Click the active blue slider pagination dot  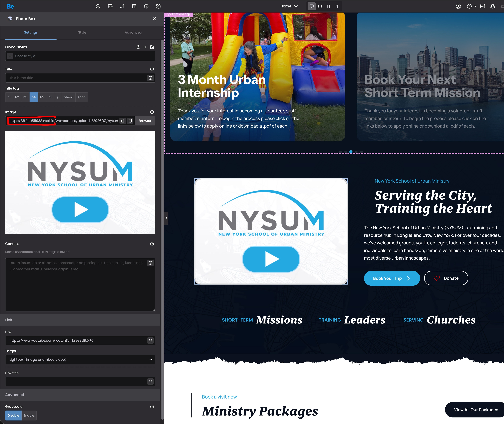[351, 152]
